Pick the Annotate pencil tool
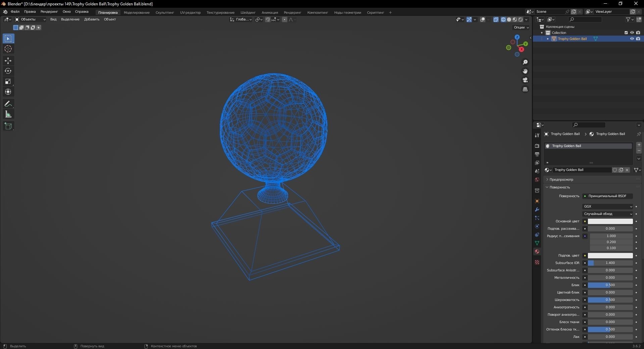 click(x=8, y=104)
